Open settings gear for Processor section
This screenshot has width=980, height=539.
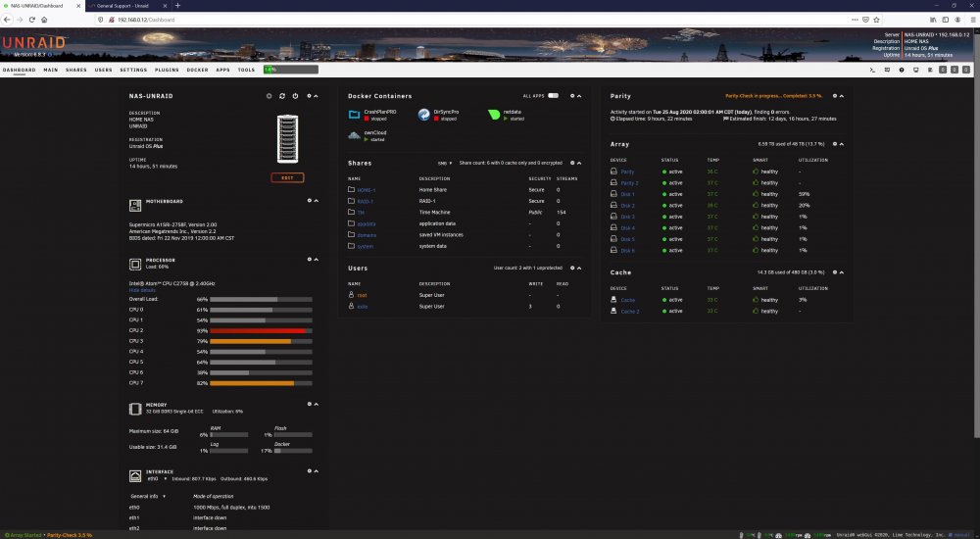309,259
